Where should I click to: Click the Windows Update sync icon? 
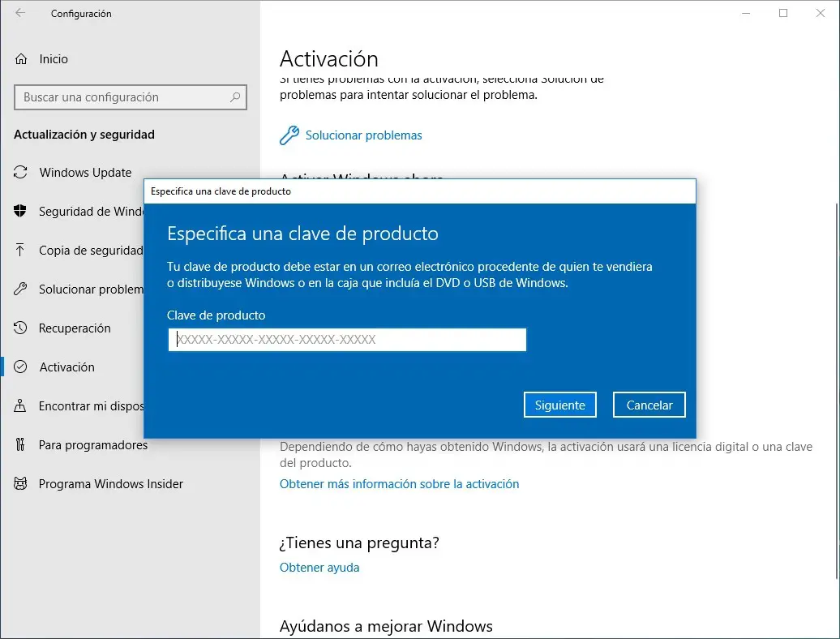click(x=20, y=173)
